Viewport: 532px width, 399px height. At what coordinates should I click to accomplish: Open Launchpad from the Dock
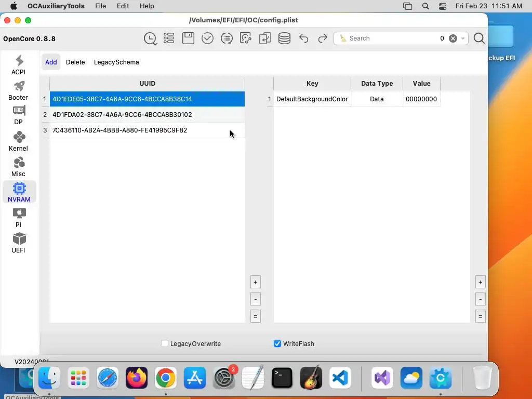(78, 378)
